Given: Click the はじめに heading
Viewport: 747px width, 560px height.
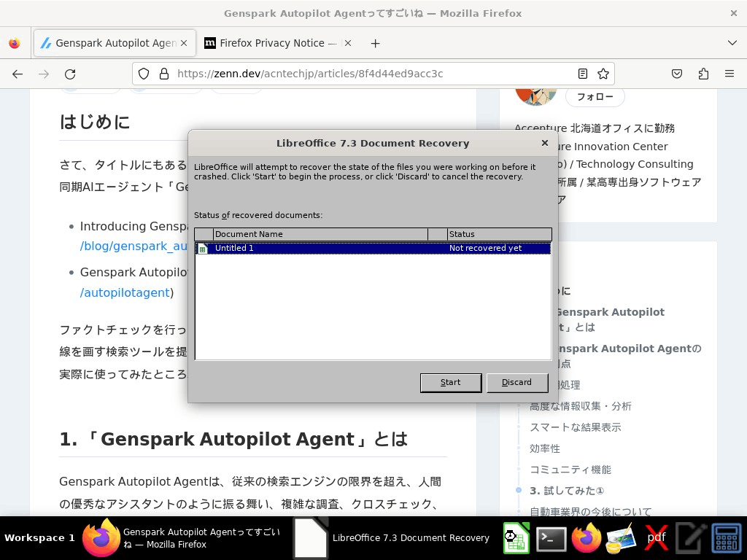Looking at the screenshot, I should click(x=95, y=122).
